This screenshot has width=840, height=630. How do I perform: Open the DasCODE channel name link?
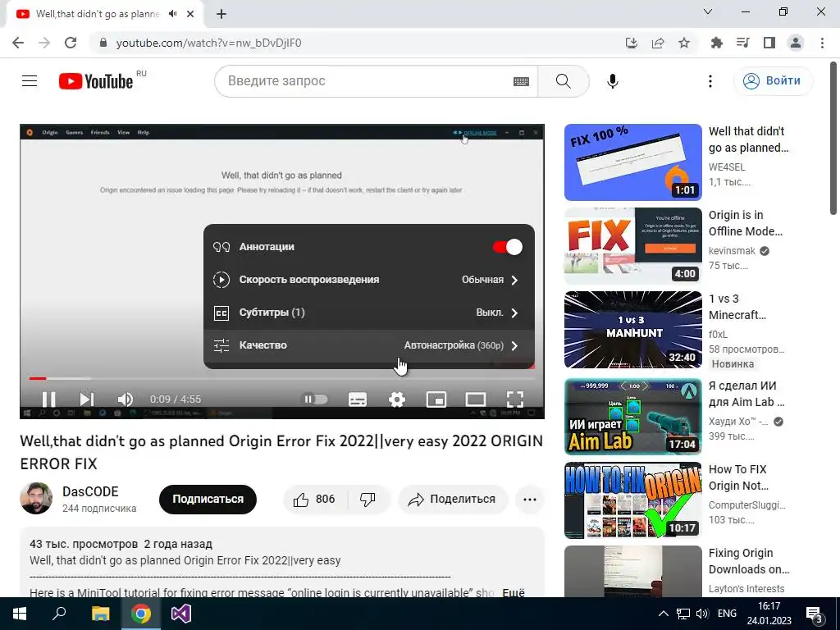tap(90, 491)
